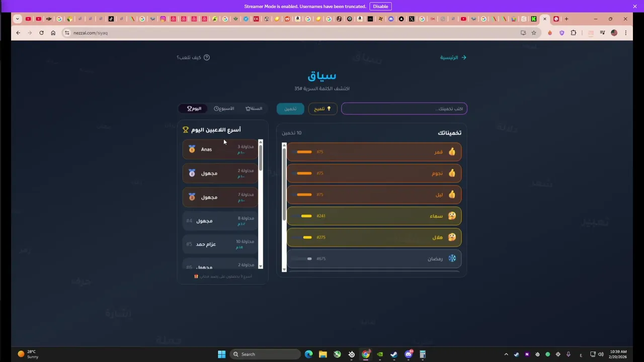The width and height of the screenshot is (644, 362).
Task: Select the عزام حمد leaderboard row
Action: click(x=220, y=244)
